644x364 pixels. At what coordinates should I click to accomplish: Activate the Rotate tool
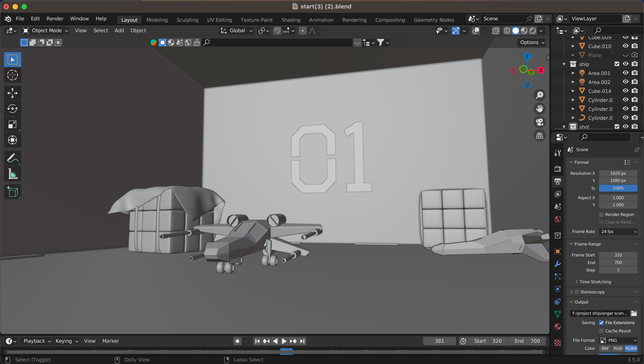click(x=12, y=109)
